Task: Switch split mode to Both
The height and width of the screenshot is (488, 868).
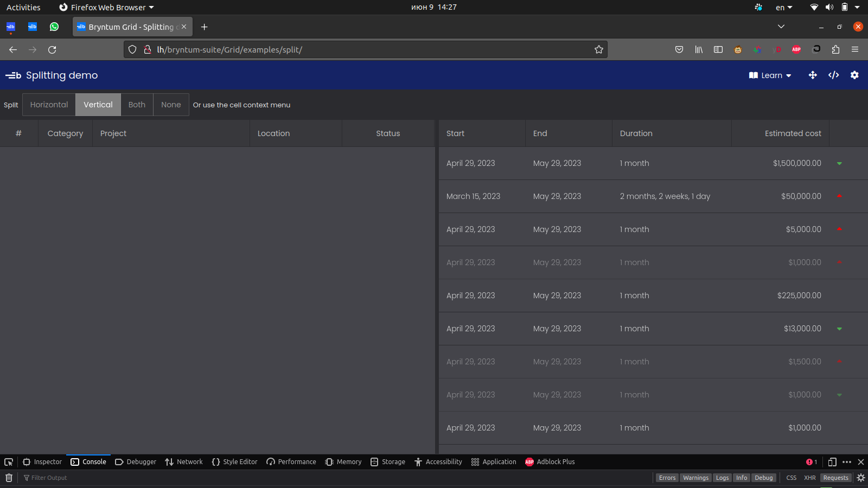Action: coord(137,105)
